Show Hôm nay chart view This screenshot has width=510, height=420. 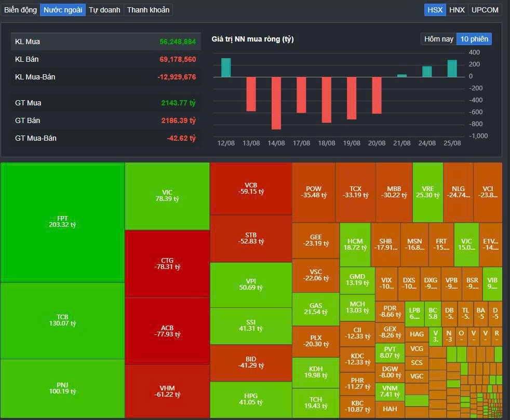438,39
